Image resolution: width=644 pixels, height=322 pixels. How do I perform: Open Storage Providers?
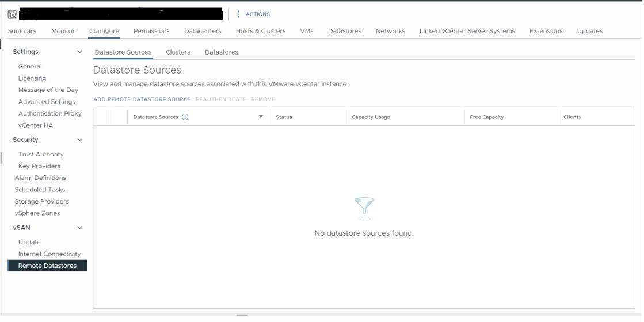(x=42, y=201)
